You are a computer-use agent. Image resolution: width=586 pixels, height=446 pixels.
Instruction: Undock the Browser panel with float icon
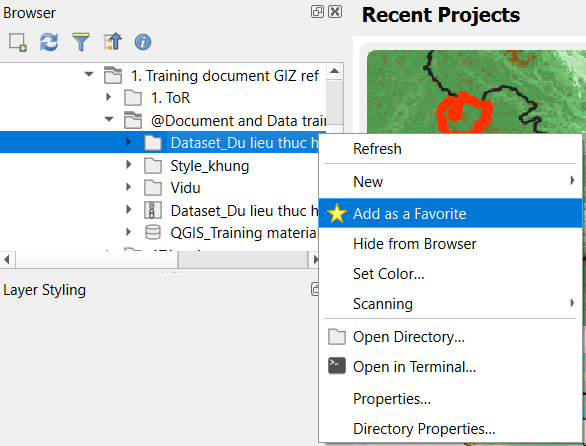pyautogui.click(x=317, y=12)
